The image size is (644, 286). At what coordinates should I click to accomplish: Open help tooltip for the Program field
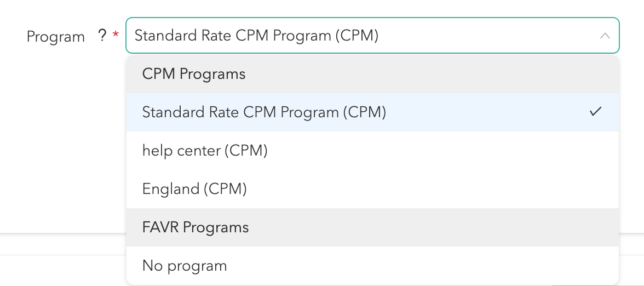tap(102, 36)
